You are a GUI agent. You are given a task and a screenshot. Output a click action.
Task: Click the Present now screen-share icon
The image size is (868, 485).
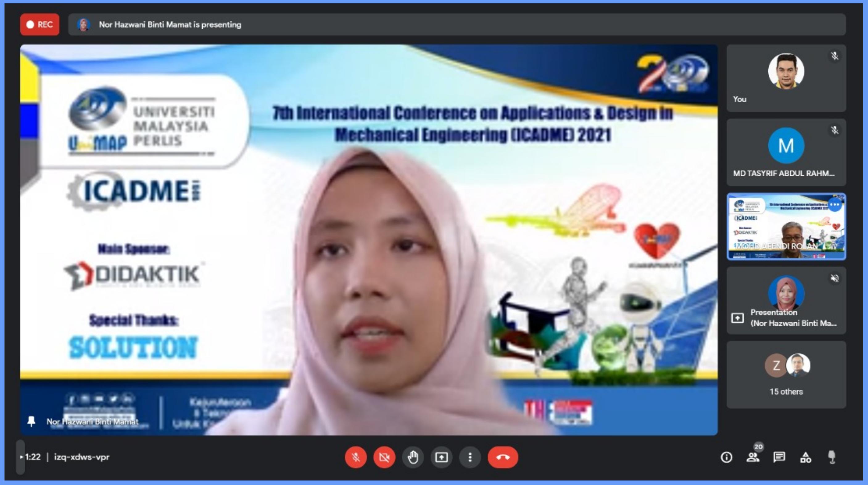441,457
